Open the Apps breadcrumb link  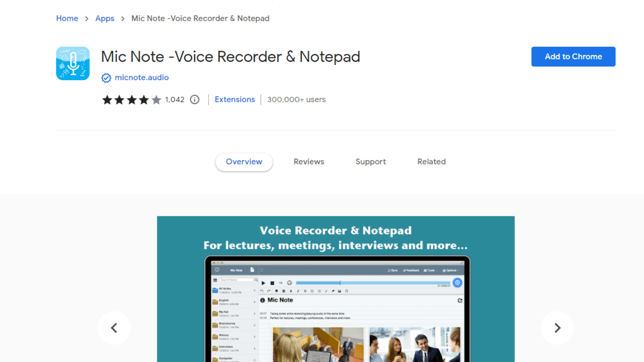click(x=105, y=18)
